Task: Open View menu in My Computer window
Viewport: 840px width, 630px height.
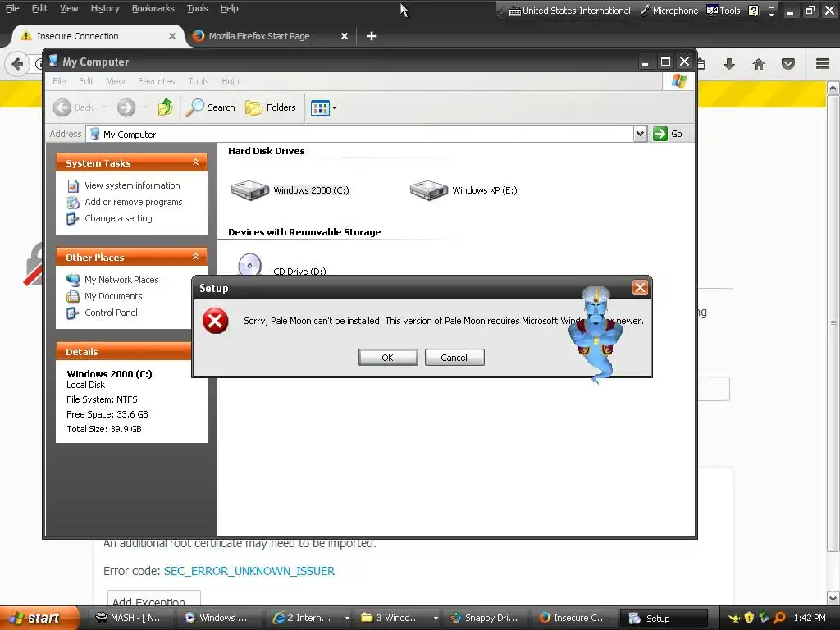Action: coord(116,81)
